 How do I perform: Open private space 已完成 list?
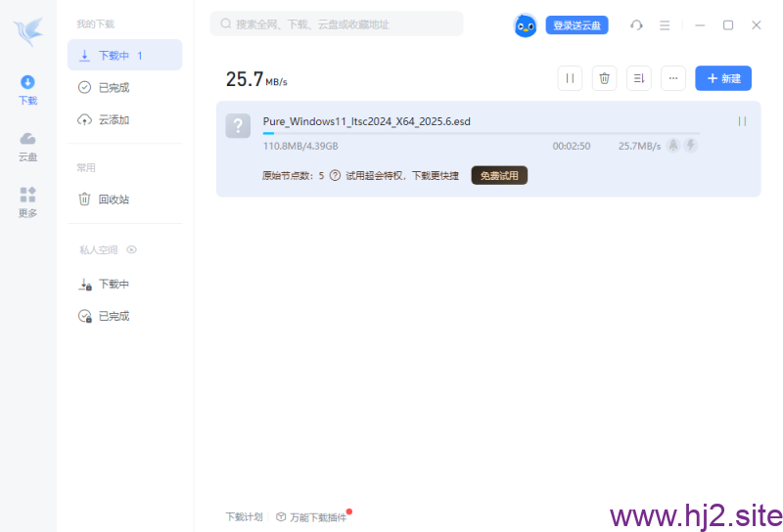pyautogui.click(x=125, y=316)
